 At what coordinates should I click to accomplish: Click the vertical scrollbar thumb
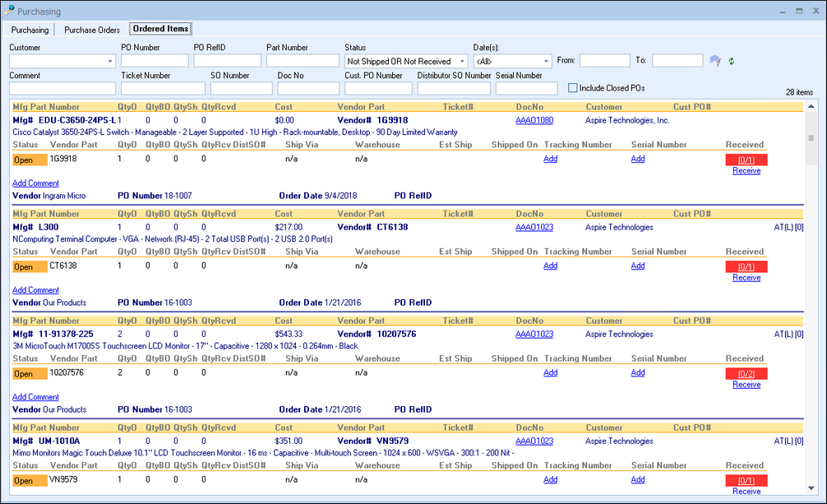click(812, 138)
